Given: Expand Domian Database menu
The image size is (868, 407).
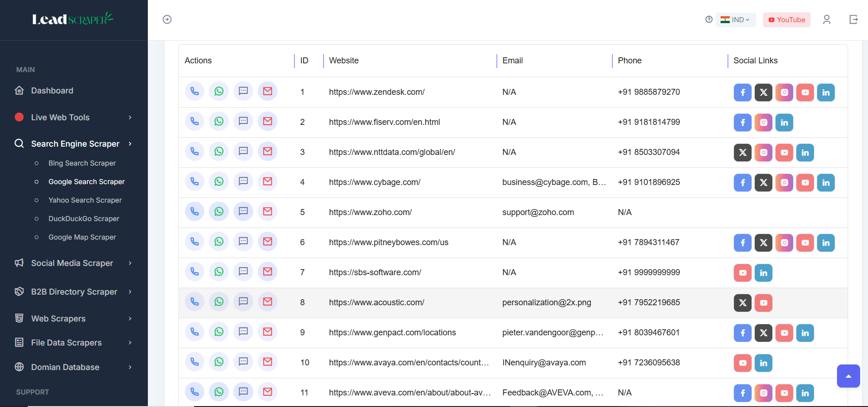Looking at the screenshot, I should pos(74,367).
